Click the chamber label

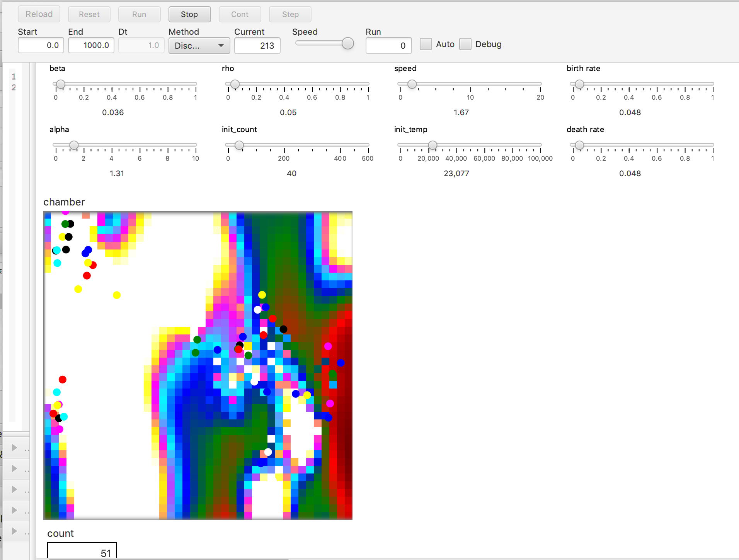(x=64, y=202)
